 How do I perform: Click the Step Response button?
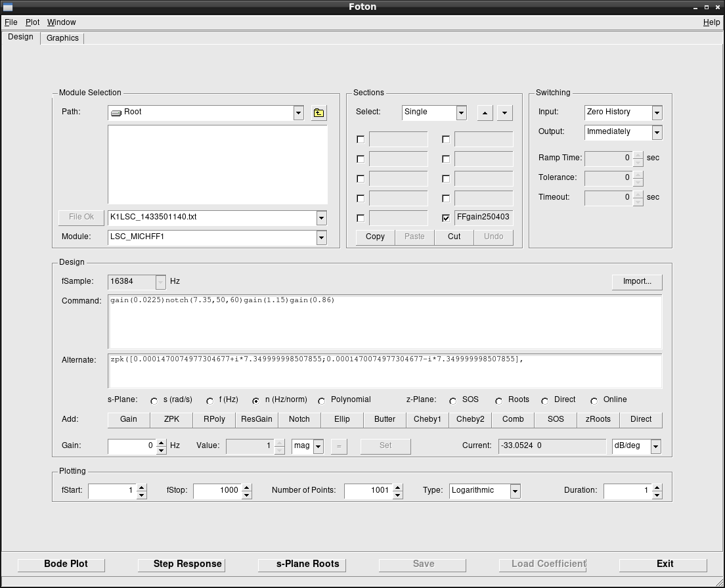pyautogui.click(x=182, y=564)
